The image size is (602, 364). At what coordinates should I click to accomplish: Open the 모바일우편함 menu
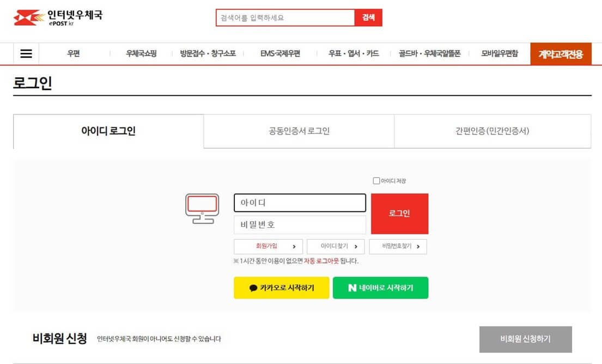coord(500,53)
